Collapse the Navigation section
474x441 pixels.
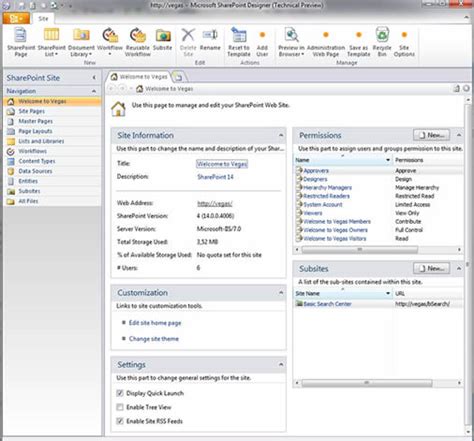pos(94,91)
